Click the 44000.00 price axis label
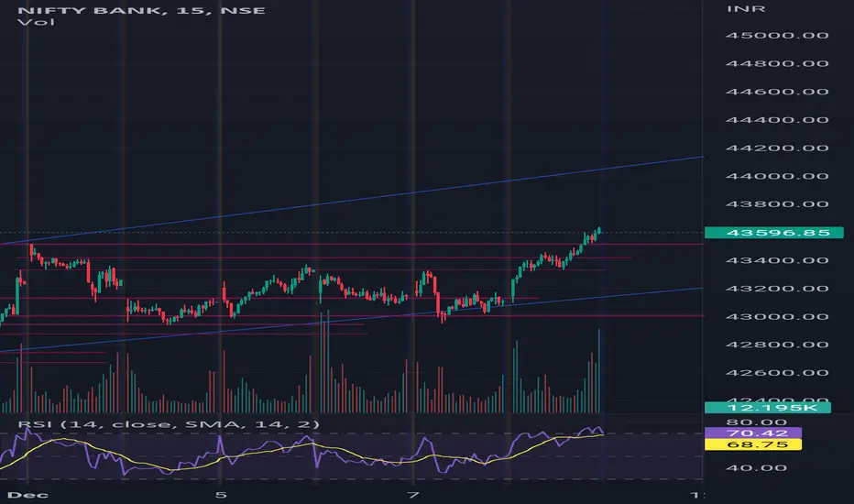 (777, 176)
